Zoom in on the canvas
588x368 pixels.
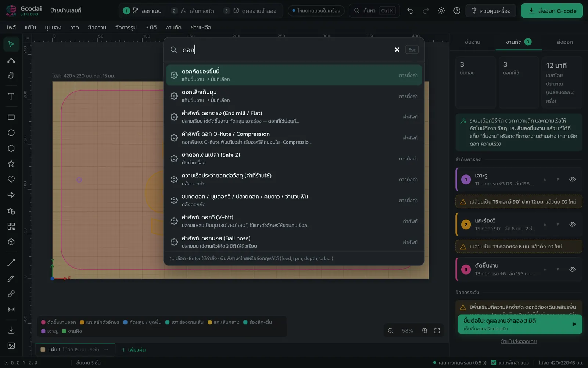[425, 331]
